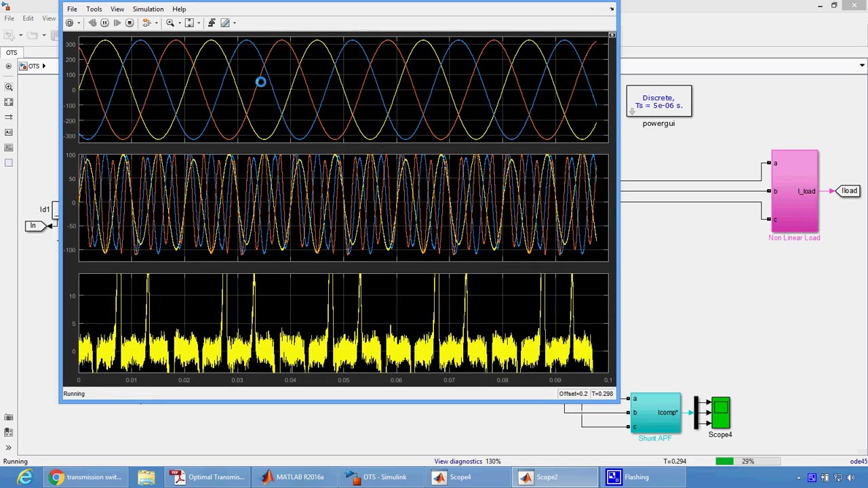Expand explorer bar dropdown arrow at right
The image size is (868, 488).
click(862, 66)
